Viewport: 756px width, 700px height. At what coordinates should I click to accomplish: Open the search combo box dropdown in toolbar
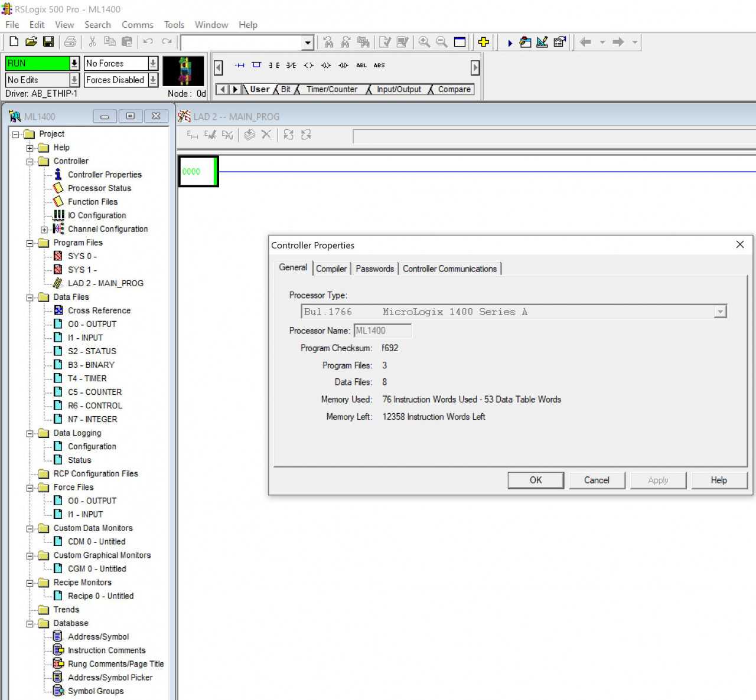308,42
